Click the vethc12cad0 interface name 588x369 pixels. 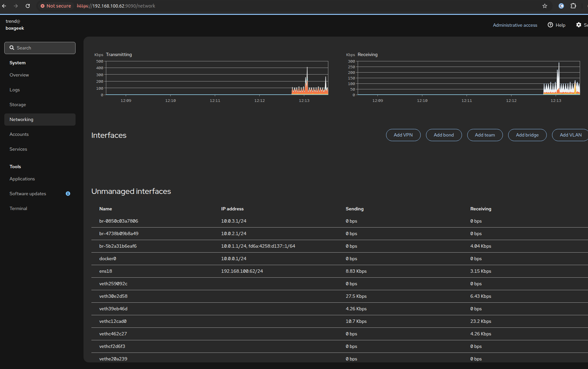point(113,321)
